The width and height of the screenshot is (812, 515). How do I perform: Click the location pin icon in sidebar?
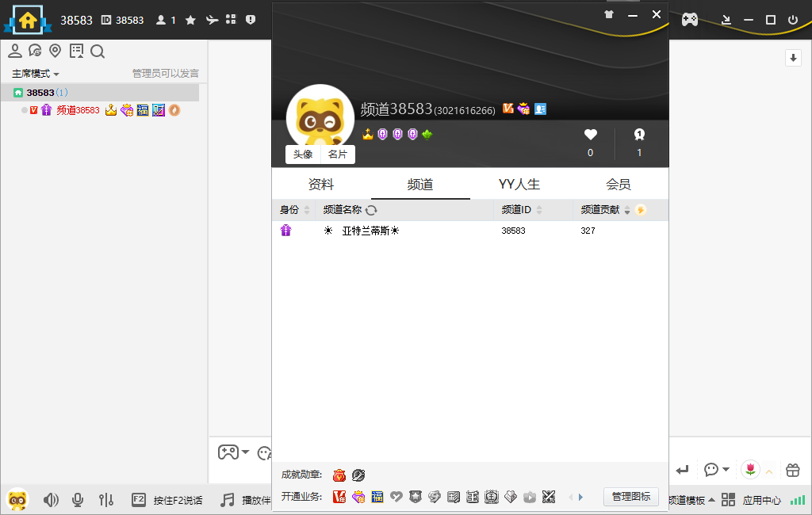click(x=55, y=51)
